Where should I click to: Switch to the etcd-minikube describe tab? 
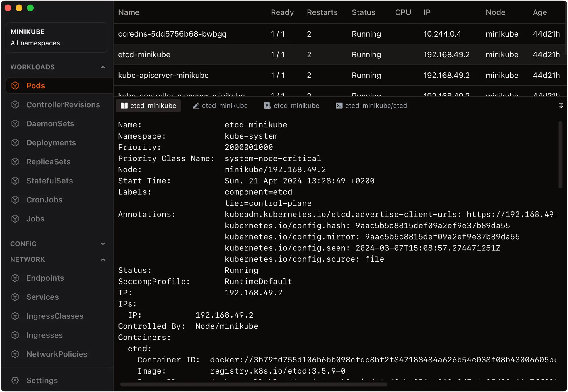[148, 106]
